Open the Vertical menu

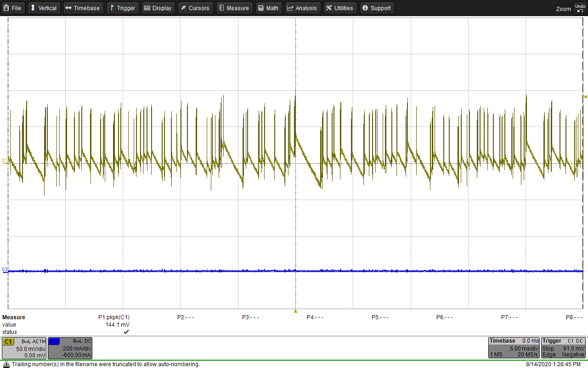click(x=44, y=8)
